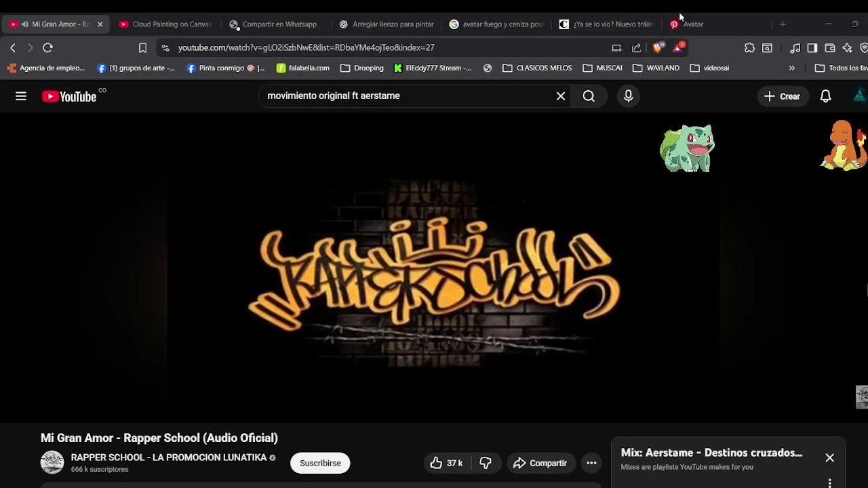Expand CLASICOS MELOS bookmarks folder

click(537, 68)
